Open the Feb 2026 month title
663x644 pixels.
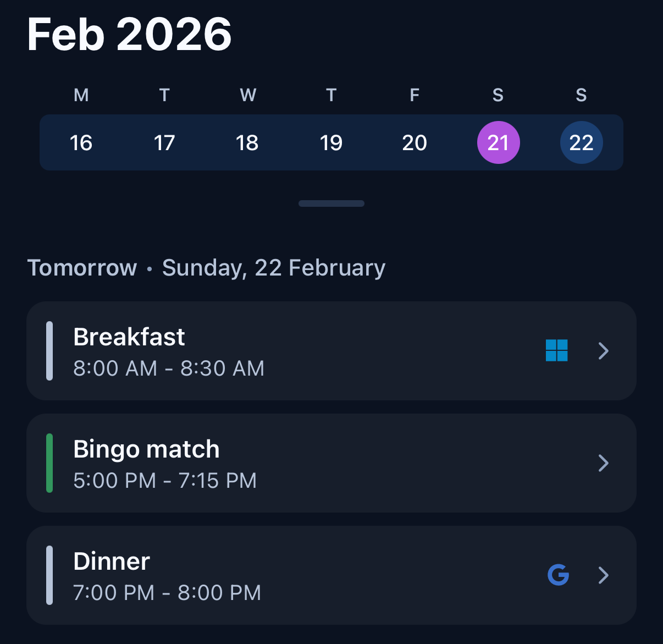pyautogui.click(x=129, y=34)
